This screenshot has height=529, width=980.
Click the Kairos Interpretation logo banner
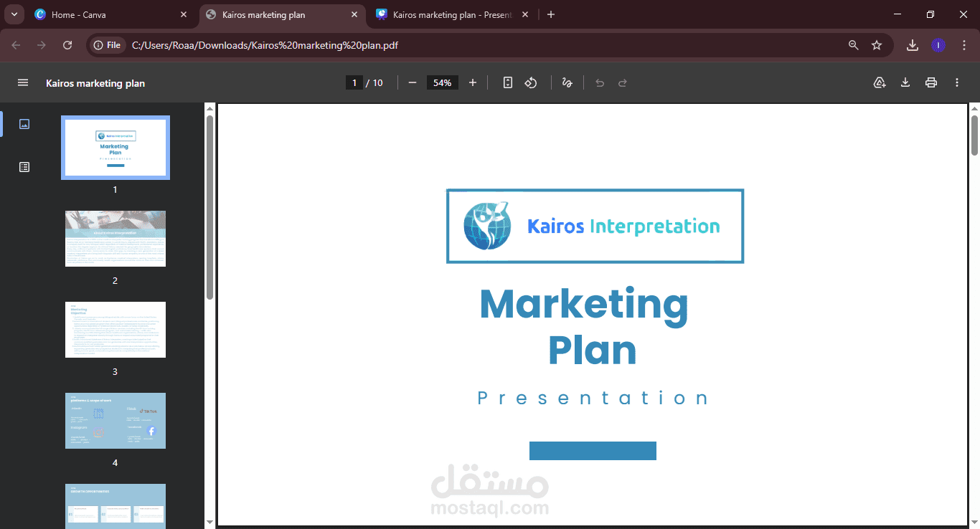(595, 227)
